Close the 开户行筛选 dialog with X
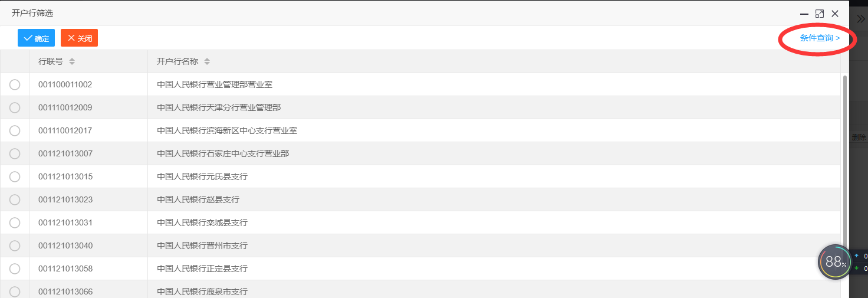Viewport: 868px width, 298px height. [835, 14]
